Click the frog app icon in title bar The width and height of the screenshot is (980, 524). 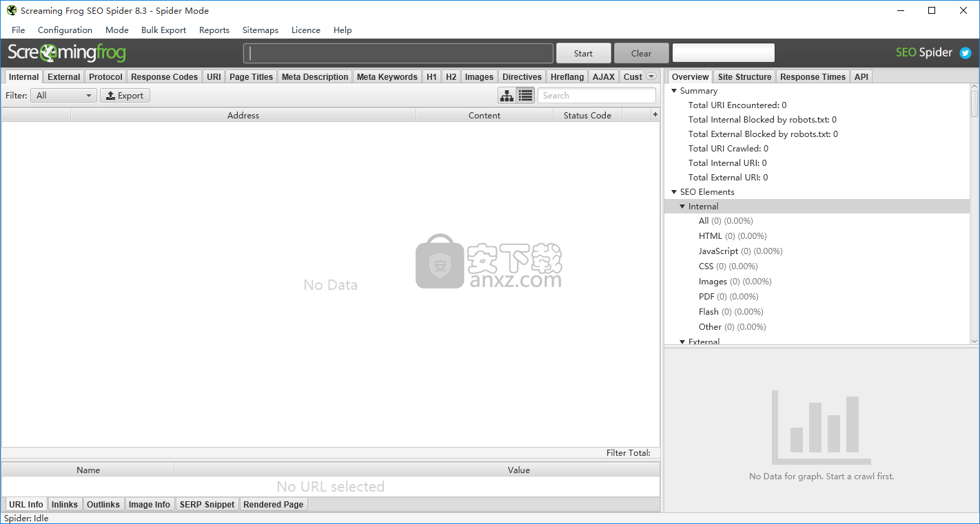12,10
